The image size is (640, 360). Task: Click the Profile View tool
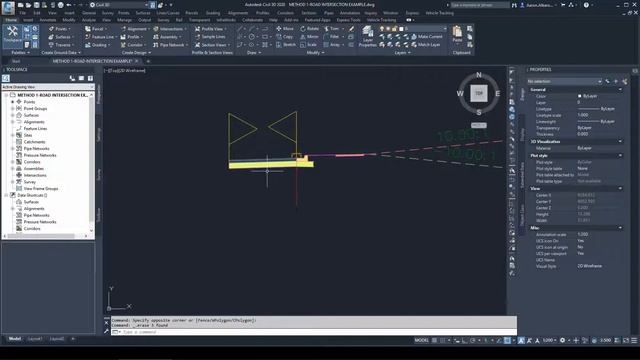coord(210,29)
